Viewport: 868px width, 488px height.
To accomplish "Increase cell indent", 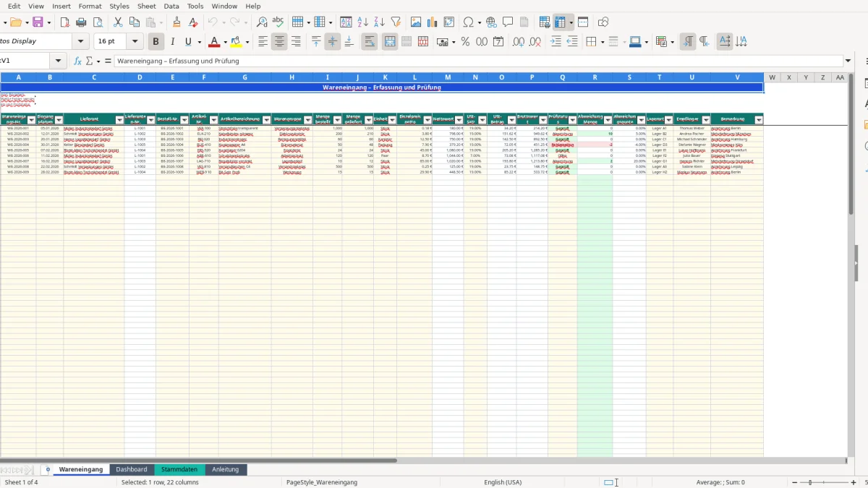I will [556, 42].
